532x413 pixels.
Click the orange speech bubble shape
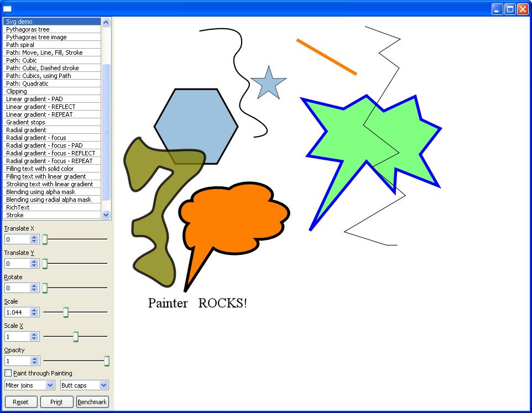coord(233,217)
